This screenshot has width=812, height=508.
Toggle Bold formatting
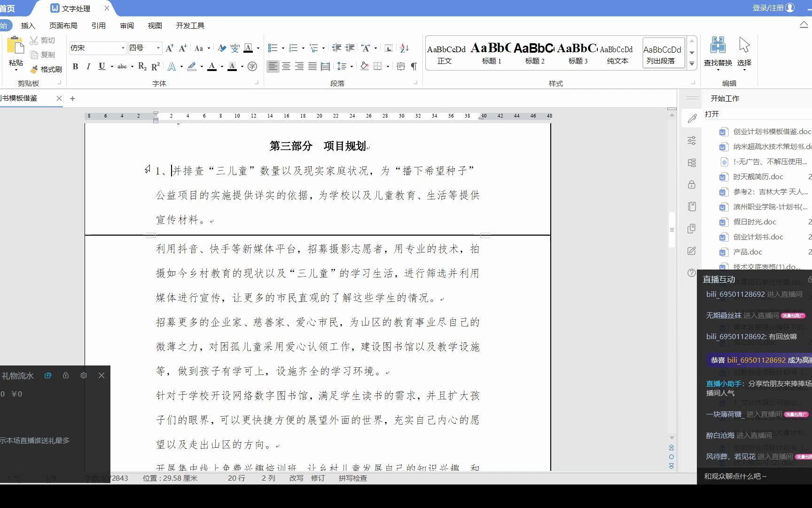[75, 67]
